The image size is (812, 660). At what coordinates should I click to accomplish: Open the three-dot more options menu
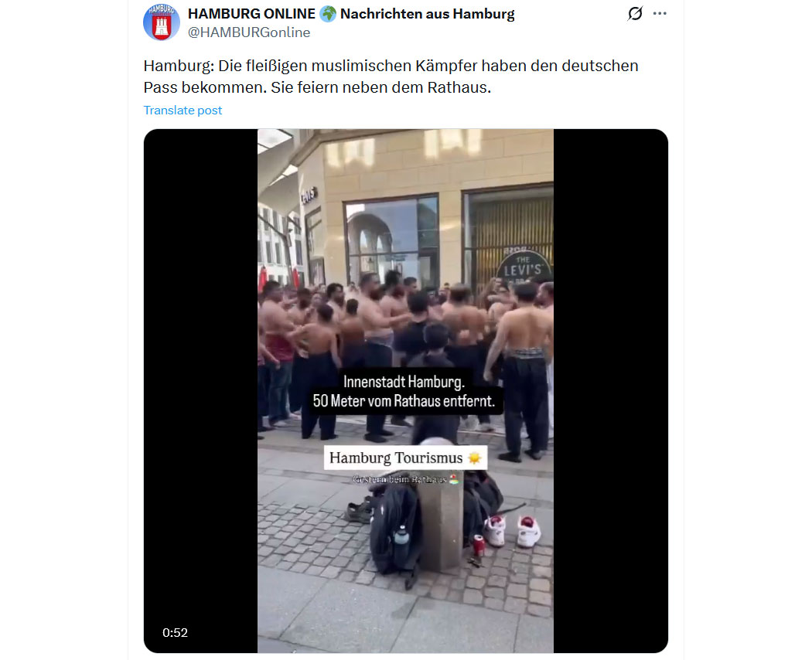[x=660, y=13]
